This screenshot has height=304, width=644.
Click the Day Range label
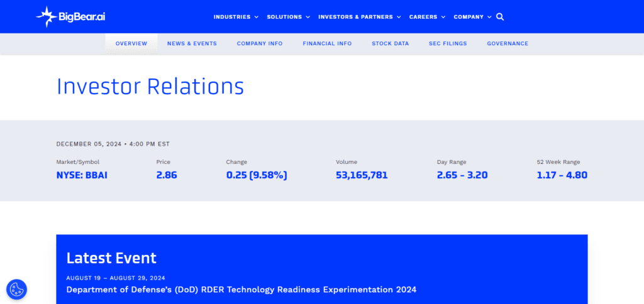tap(452, 162)
